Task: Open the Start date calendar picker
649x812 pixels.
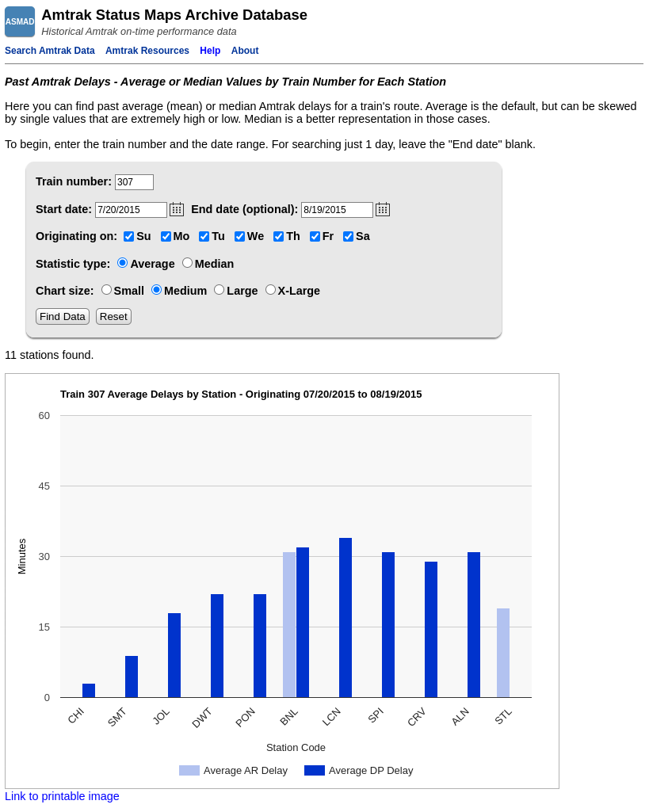Action: point(177,209)
